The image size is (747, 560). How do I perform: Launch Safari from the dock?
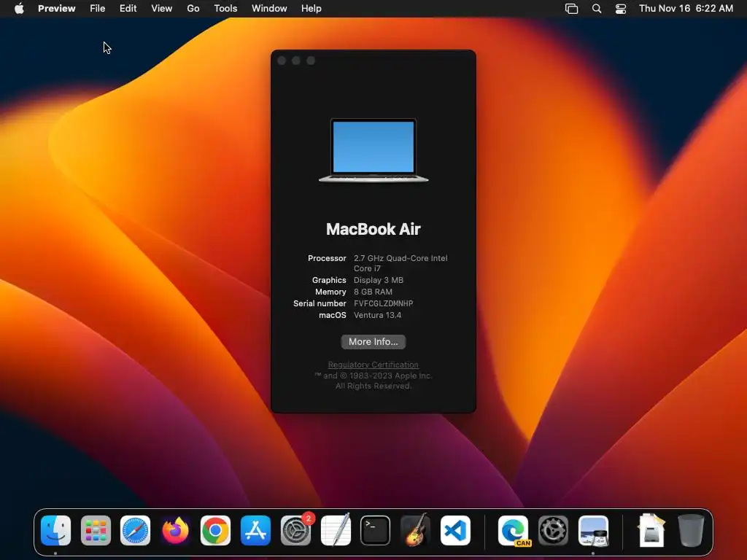click(135, 531)
